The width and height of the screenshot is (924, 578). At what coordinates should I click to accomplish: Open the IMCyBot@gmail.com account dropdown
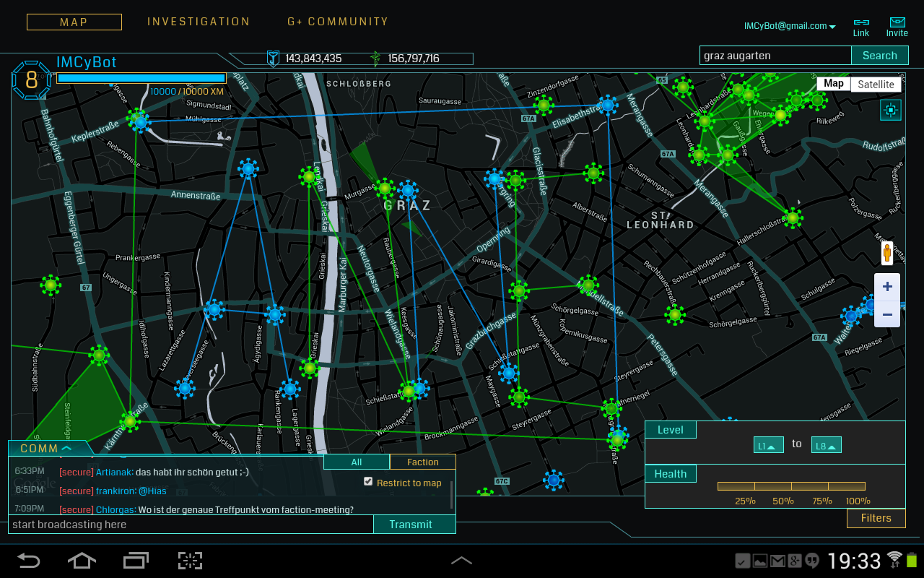[790, 26]
